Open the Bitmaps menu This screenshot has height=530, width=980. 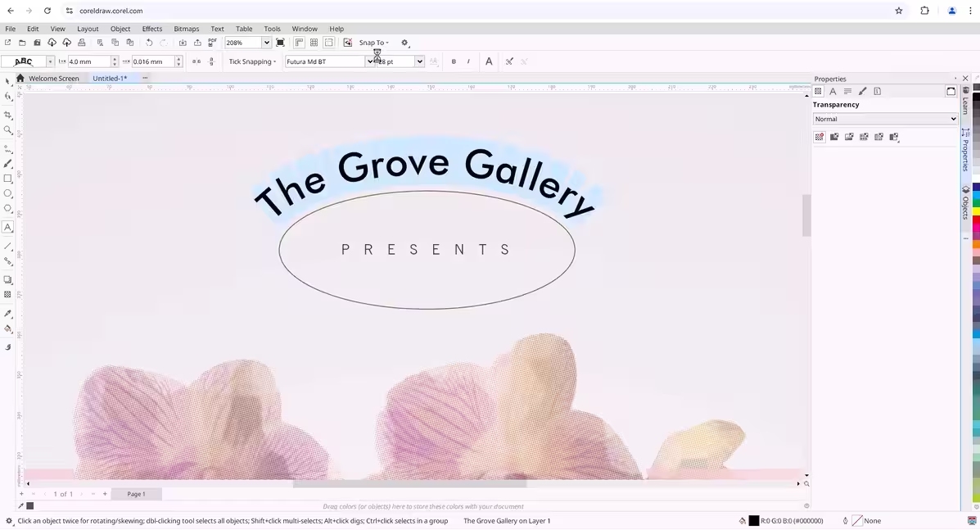[x=186, y=29]
